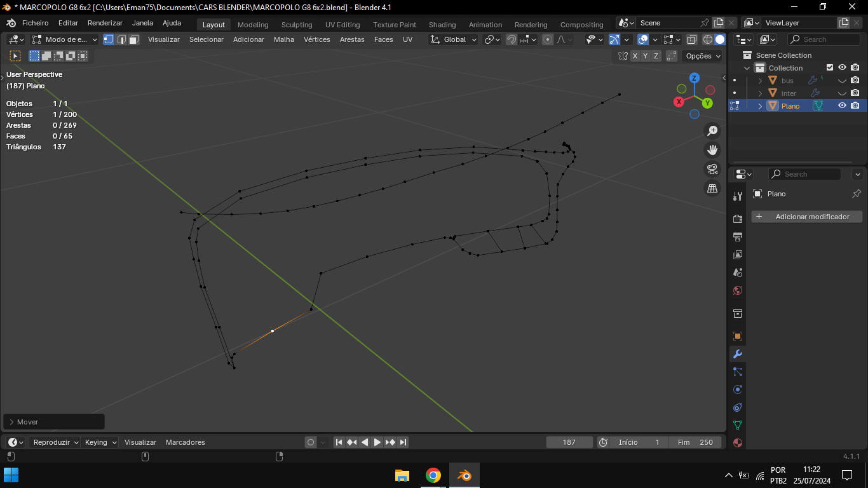Open the Renderizar menu
868x488 pixels.
105,23
